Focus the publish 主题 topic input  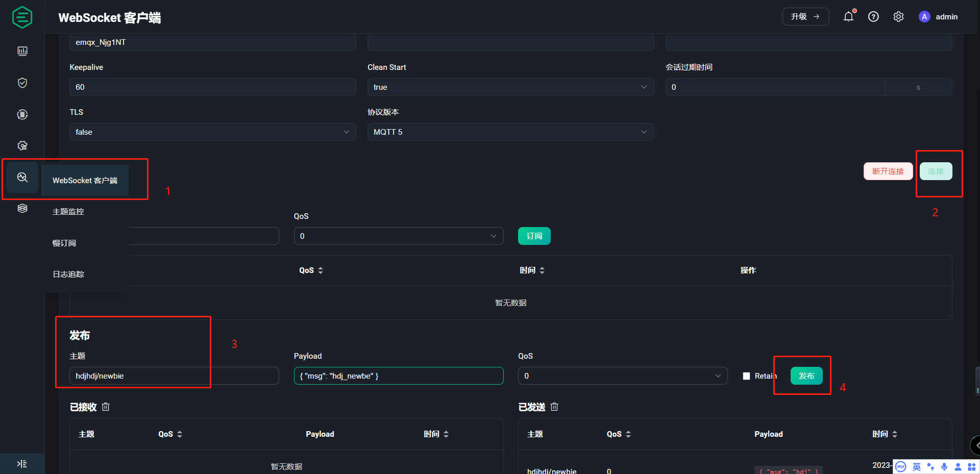[x=174, y=376]
